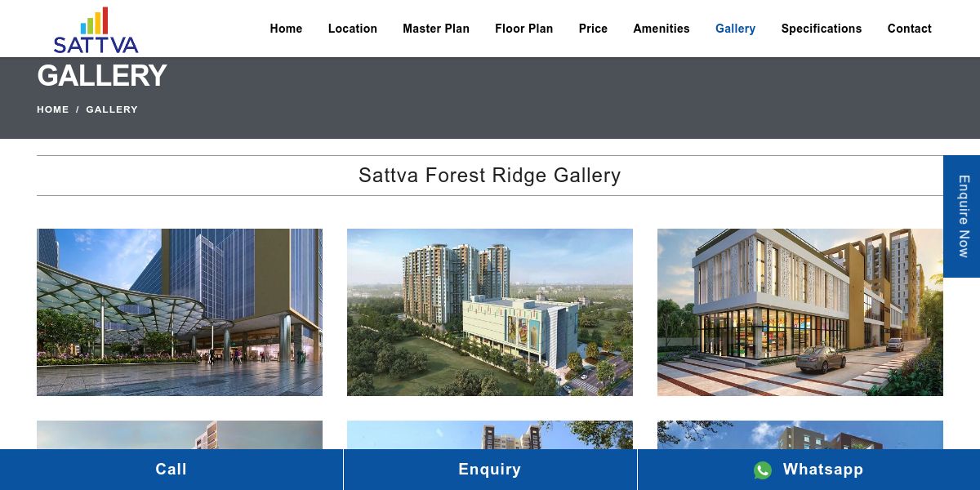
Task: Open the Master Plan page
Action: coord(436,29)
